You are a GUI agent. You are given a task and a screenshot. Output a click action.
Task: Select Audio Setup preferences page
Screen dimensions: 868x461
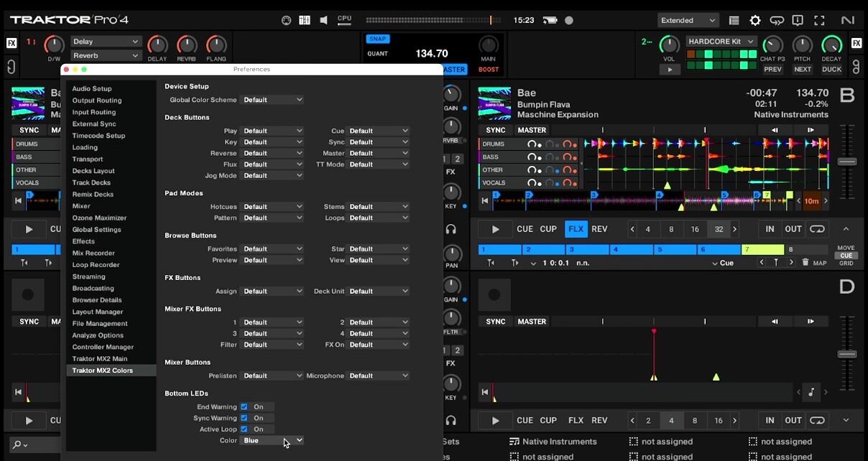(x=92, y=88)
